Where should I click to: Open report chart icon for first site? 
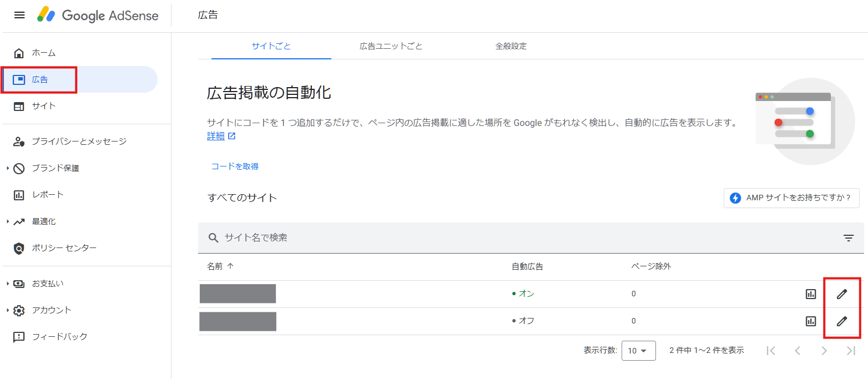click(811, 294)
